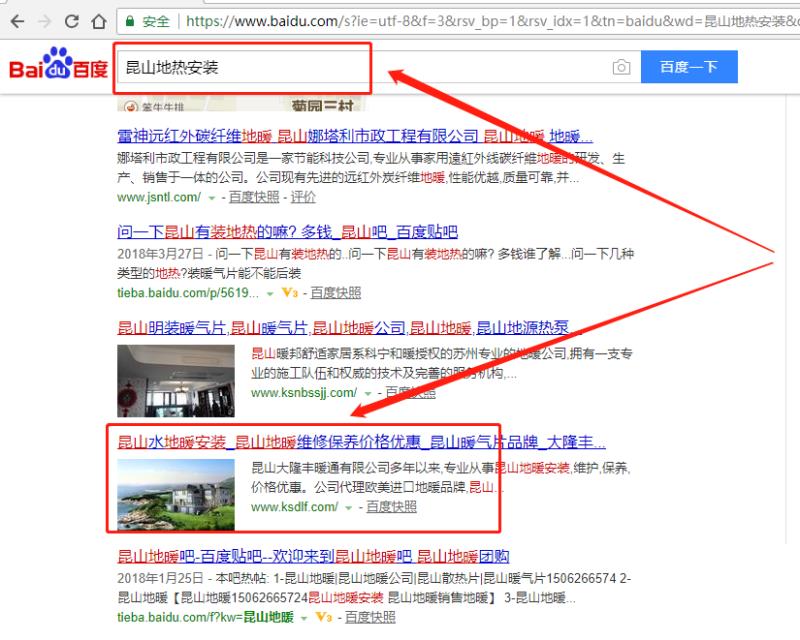Image resolution: width=800 pixels, height=640 pixels.
Task: Click the browser forward arrow
Action: (x=43, y=20)
